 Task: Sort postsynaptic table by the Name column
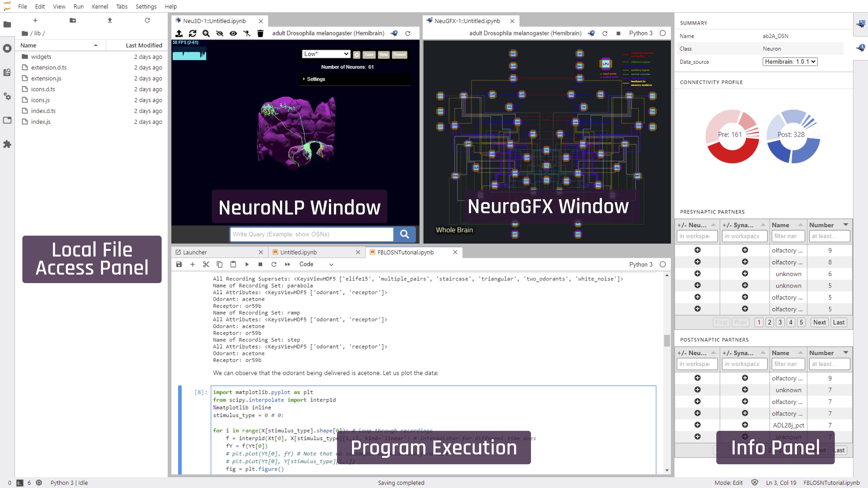[x=788, y=353]
